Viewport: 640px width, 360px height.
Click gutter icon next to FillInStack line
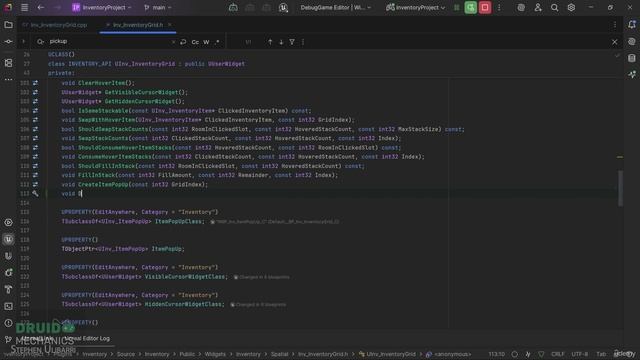coord(35,175)
